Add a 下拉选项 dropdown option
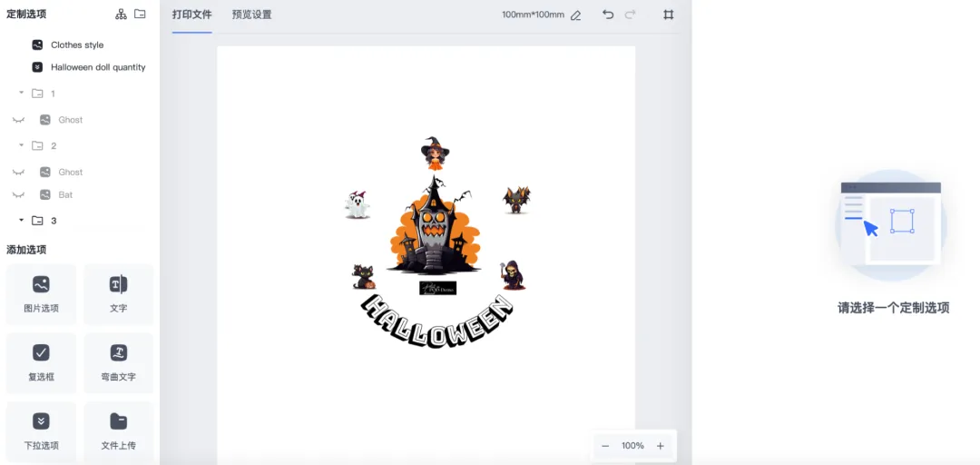The image size is (980, 465). pos(41,431)
